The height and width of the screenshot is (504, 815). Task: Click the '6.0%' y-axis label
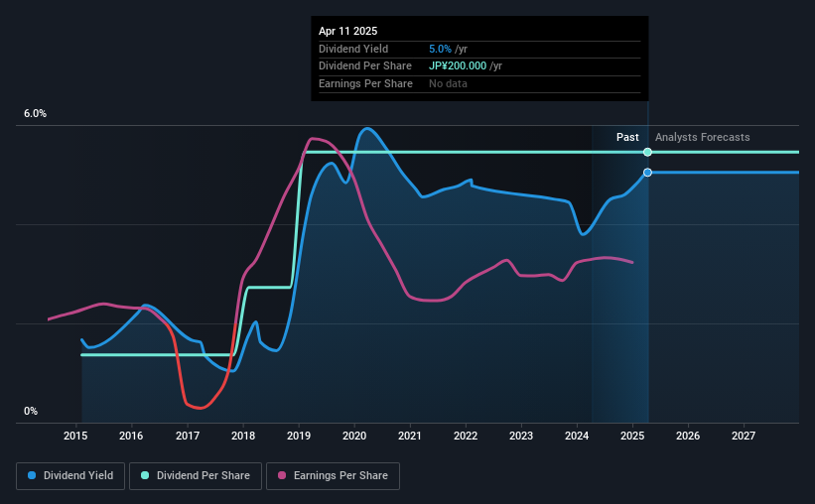[35, 114]
